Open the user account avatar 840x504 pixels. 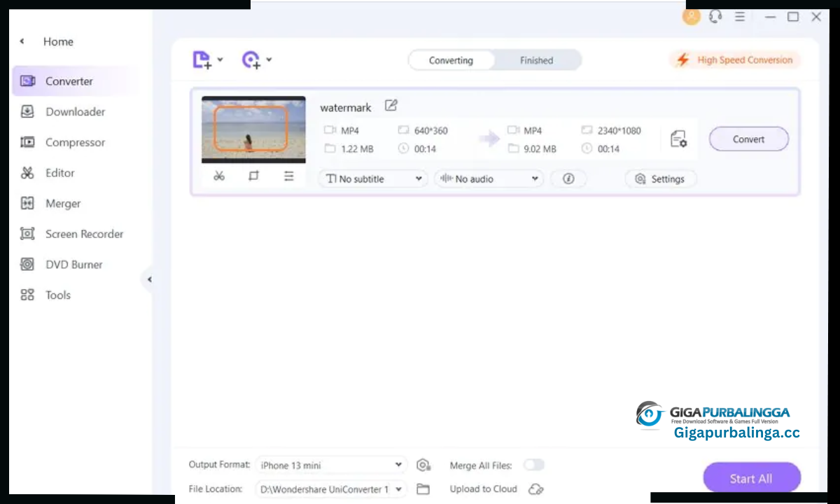pos(692,17)
